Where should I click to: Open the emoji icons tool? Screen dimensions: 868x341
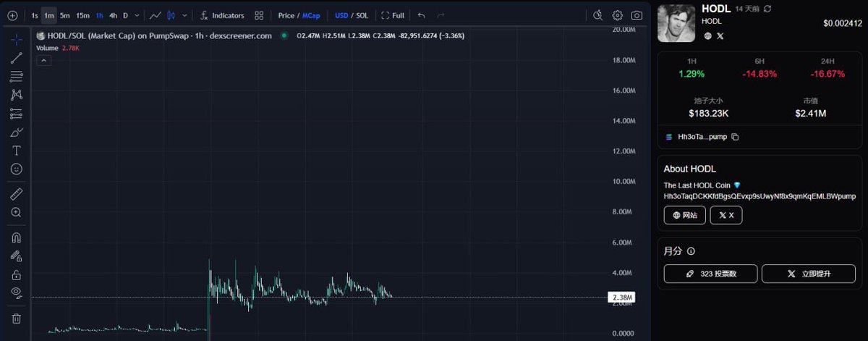tap(16, 169)
